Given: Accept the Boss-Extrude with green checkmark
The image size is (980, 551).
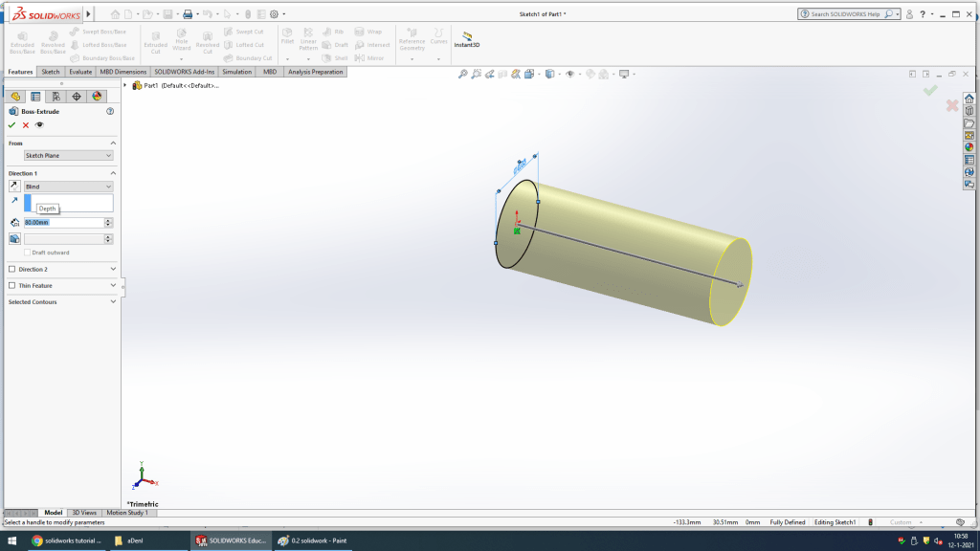Looking at the screenshot, I should click(11, 125).
